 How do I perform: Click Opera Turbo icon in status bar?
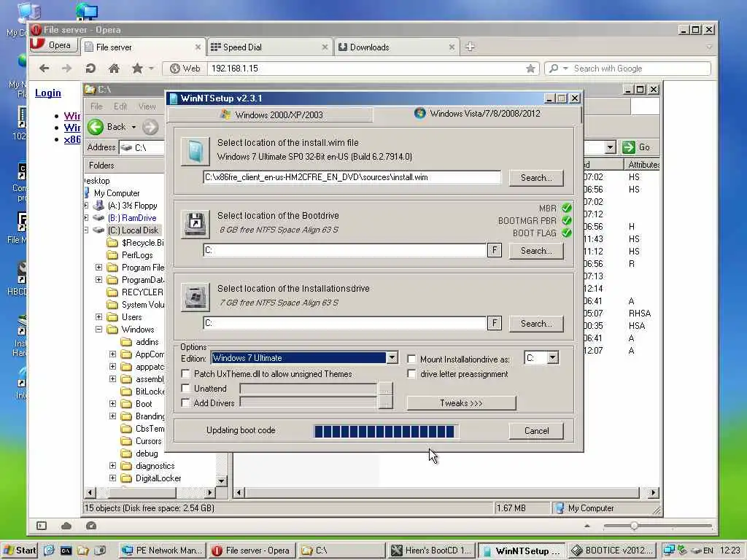click(91, 526)
